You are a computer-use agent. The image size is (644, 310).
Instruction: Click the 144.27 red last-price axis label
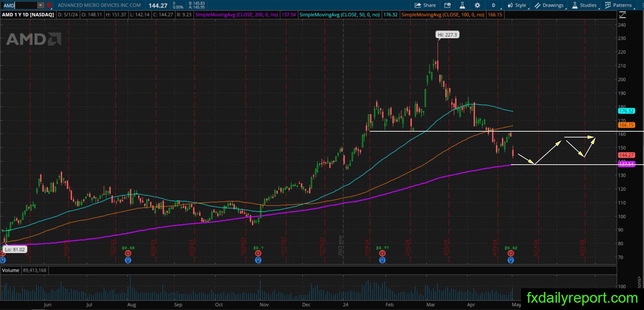pyautogui.click(x=626, y=155)
